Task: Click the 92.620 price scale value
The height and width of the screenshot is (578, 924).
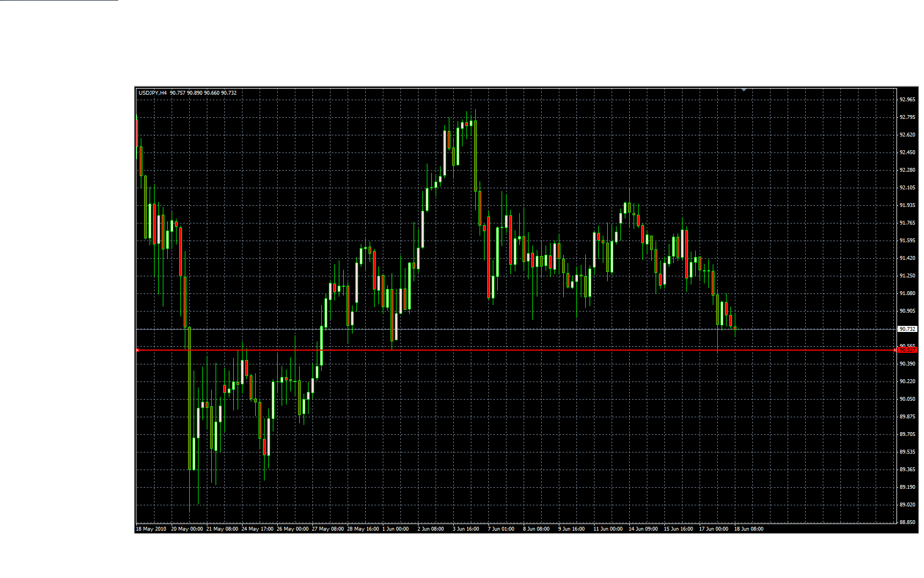Action: tap(908, 135)
